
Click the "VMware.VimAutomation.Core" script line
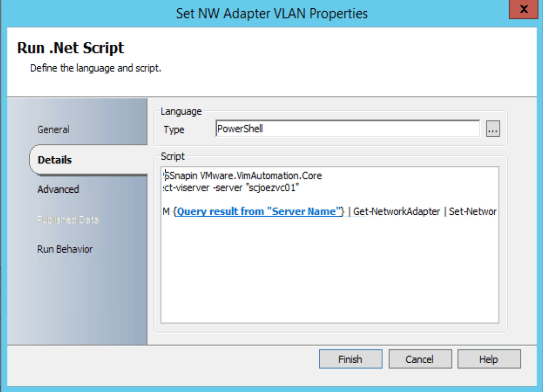(x=242, y=176)
